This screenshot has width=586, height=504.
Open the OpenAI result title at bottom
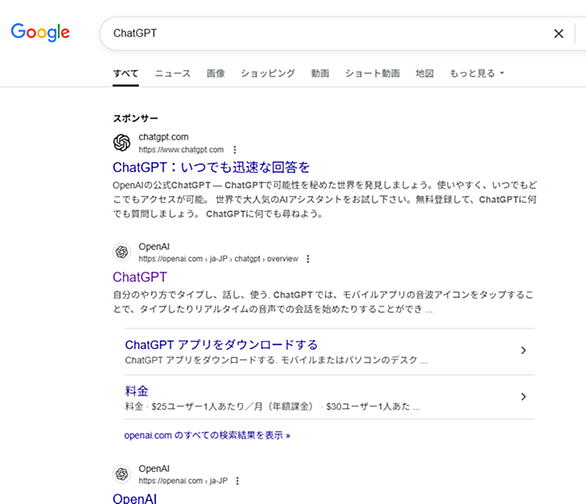[x=135, y=498]
